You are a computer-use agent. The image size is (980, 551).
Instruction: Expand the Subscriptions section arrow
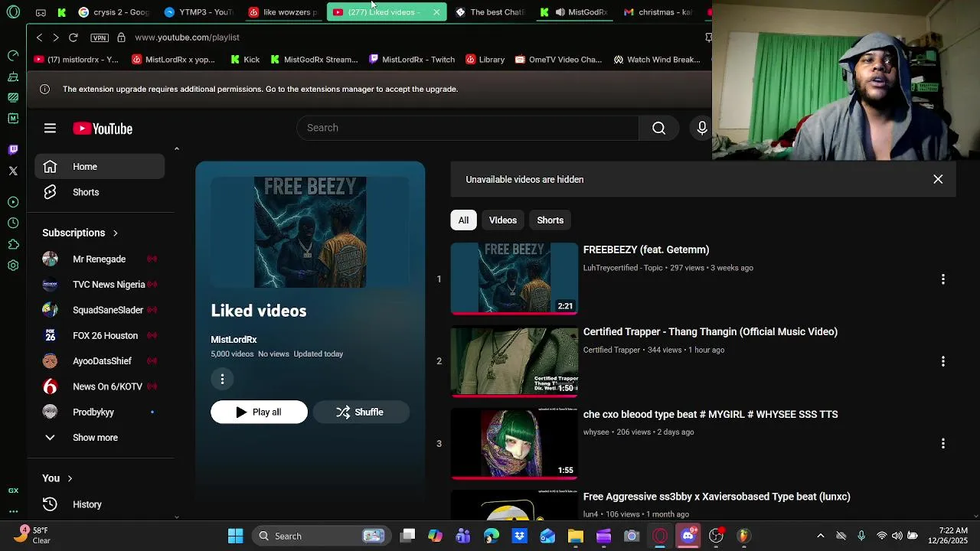tap(115, 233)
